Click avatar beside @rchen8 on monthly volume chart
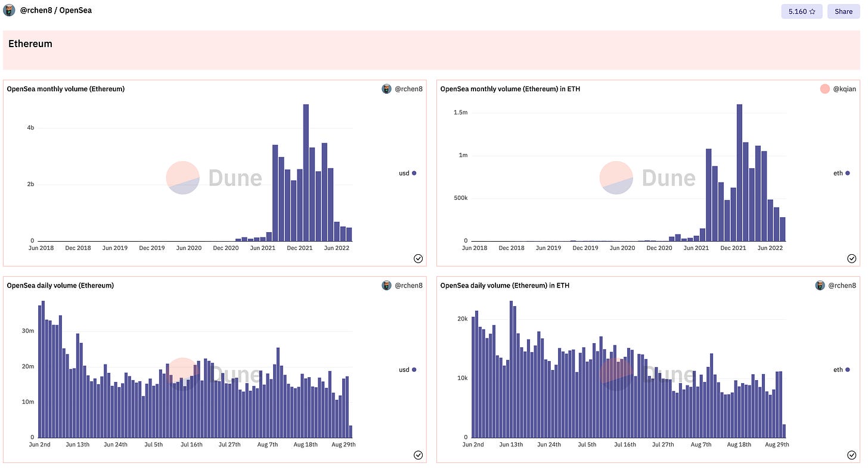868x469 pixels. coord(387,89)
